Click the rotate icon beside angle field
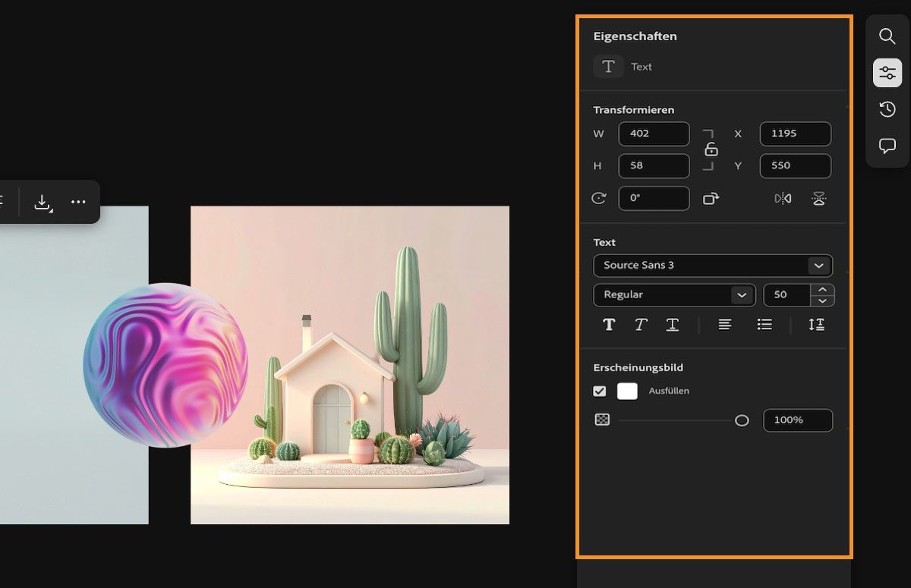Viewport: 911px width, 588px height. [x=599, y=198]
